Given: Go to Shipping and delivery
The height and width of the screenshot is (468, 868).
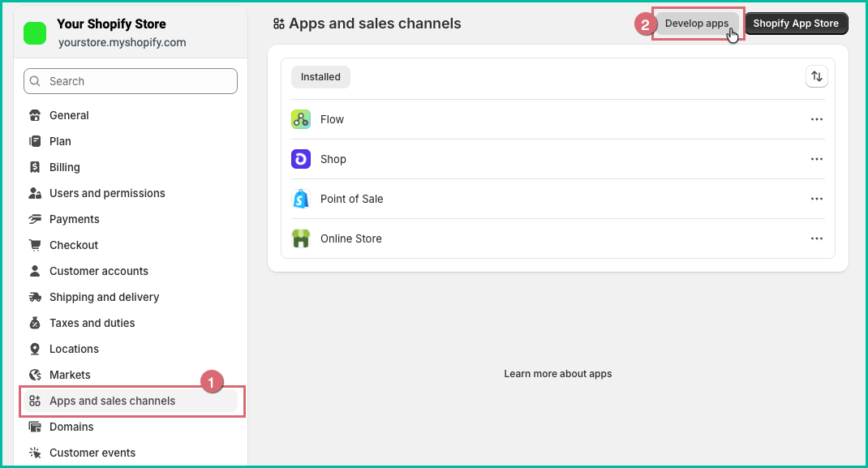Looking at the screenshot, I should coord(130,297).
